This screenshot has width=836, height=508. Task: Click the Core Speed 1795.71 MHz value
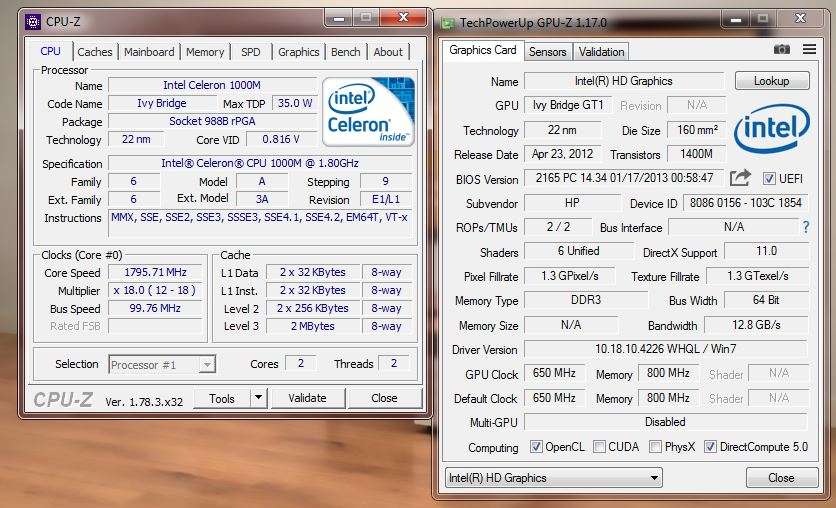click(155, 272)
